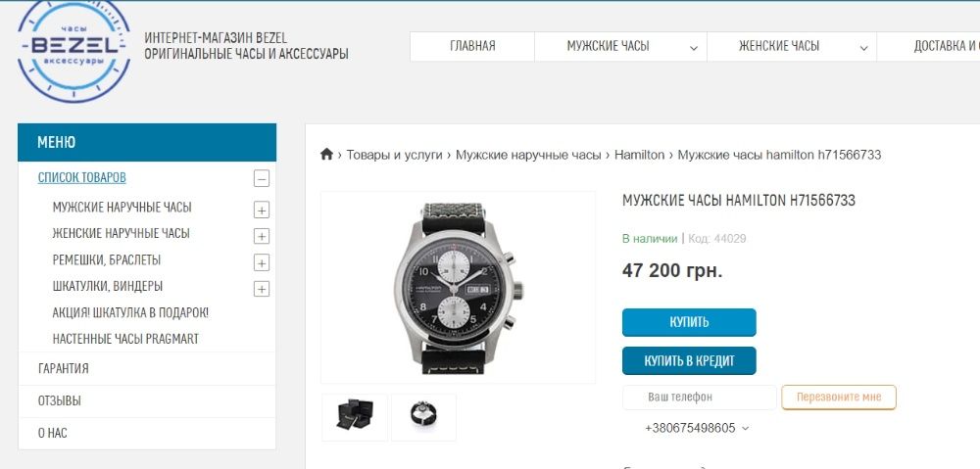Expand the Мужские наручные часы category
Image resolution: width=980 pixels, height=469 pixels.
click(262, 211)
